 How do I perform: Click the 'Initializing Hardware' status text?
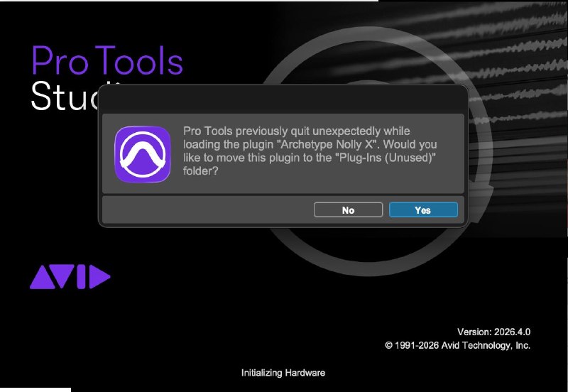pos(283,372)
